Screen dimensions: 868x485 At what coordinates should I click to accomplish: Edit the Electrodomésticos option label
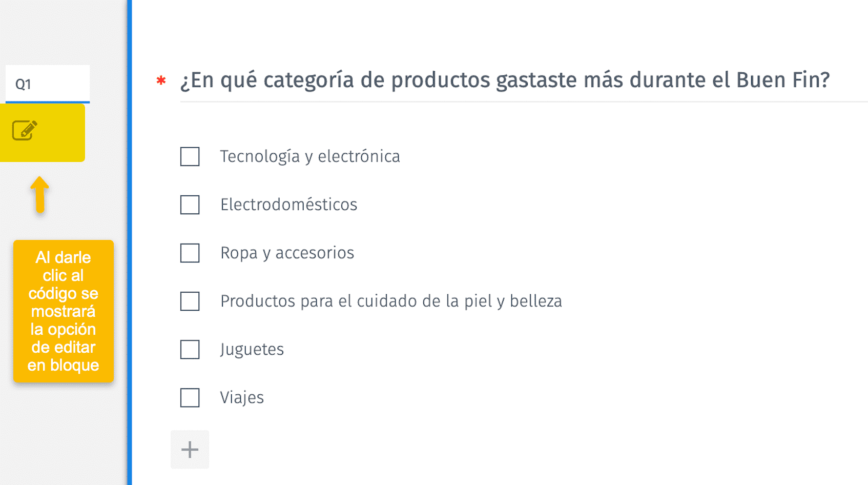tap(288, 205)
